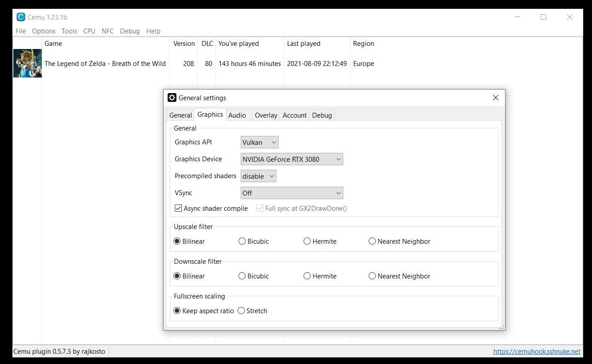Select The Legend of Zelda game title
592x364 pixels.
tap(105, 64)
